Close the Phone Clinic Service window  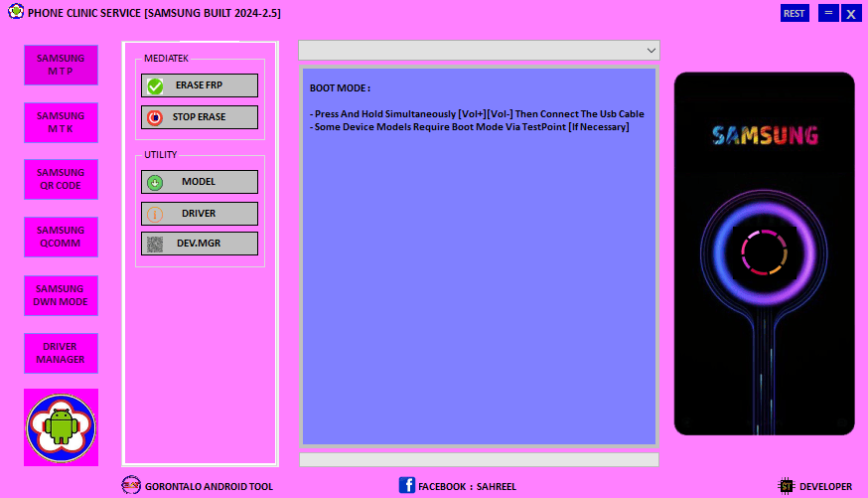851,13
